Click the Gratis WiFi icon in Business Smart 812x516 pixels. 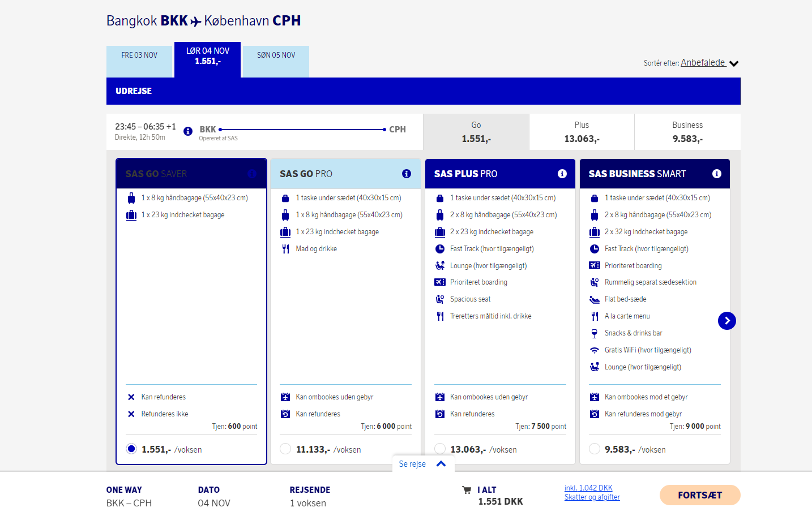point(595,350)
